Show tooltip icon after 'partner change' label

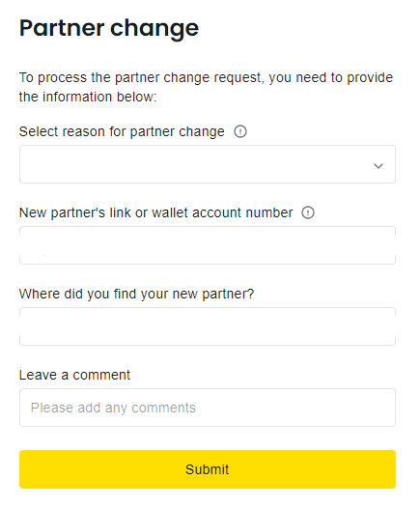point(240,131)
